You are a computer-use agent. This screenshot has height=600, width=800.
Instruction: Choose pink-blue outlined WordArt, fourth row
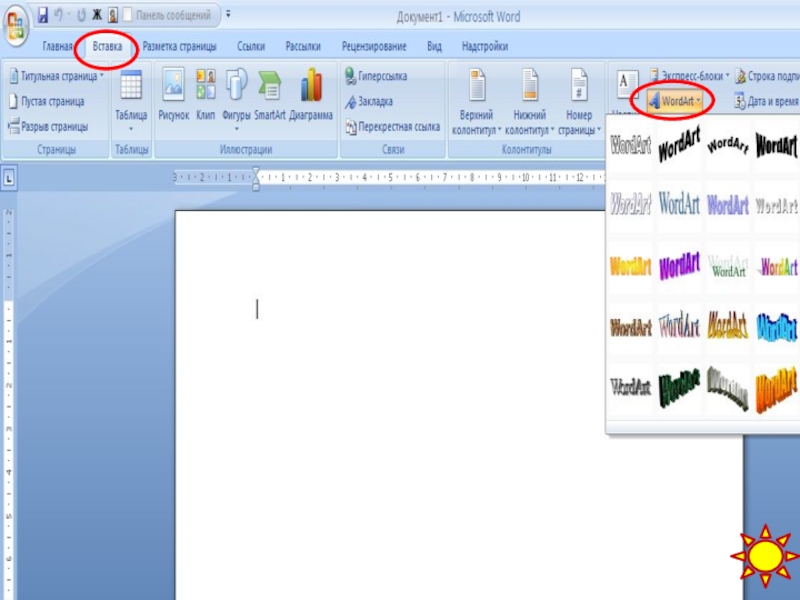(x=679, y=327)
